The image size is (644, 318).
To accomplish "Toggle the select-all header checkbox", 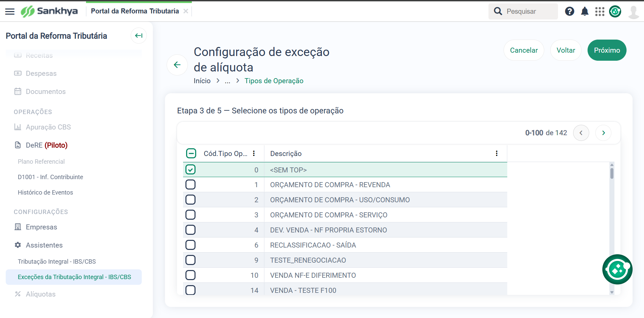I will pos(191,154).
